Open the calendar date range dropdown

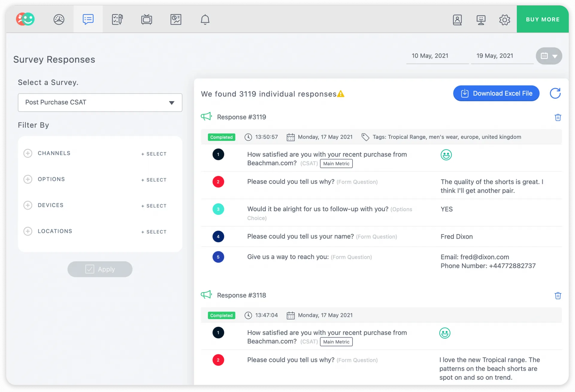(549, 56)
